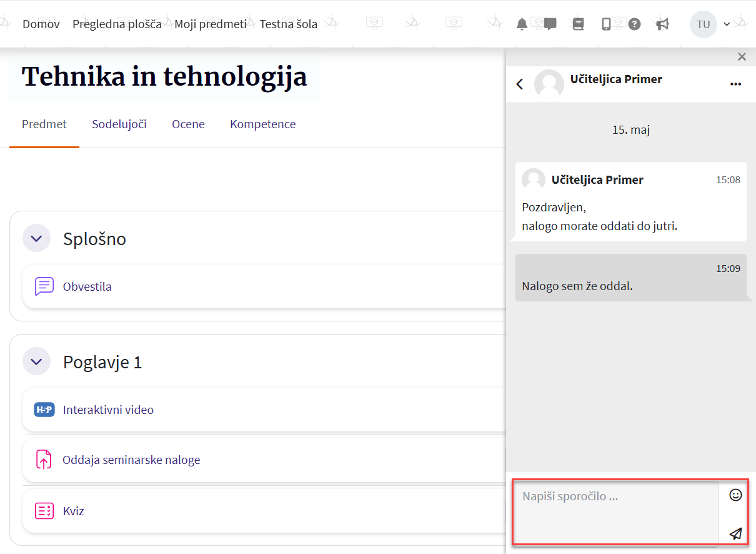Send message with paper plane icon
The height and width of the screenshot is (554, 756).
[735, 533]
